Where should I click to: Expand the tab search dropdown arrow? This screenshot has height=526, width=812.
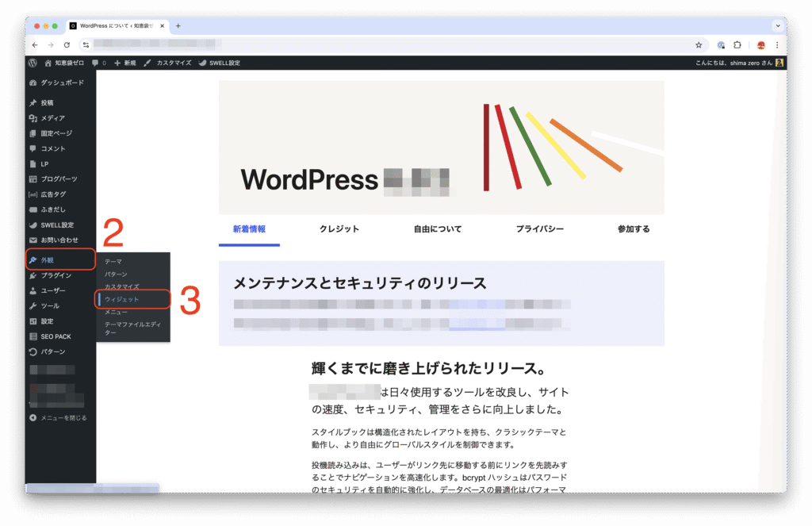777,26
